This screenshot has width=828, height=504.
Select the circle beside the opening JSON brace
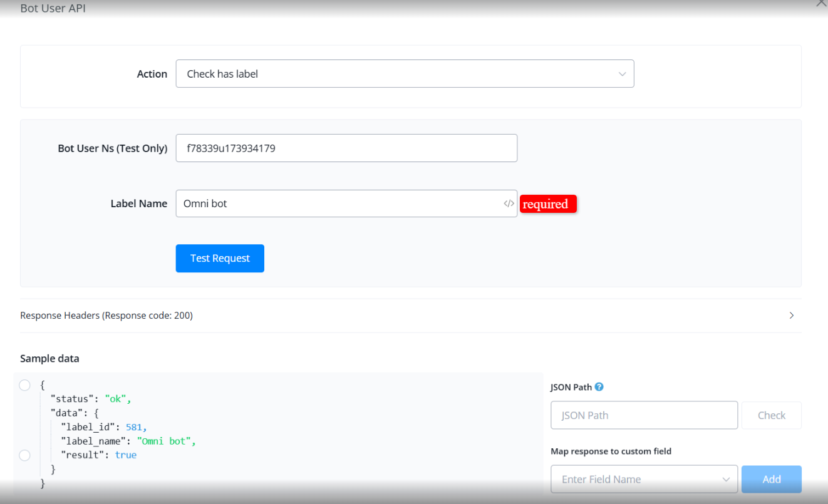pos(25,385)
